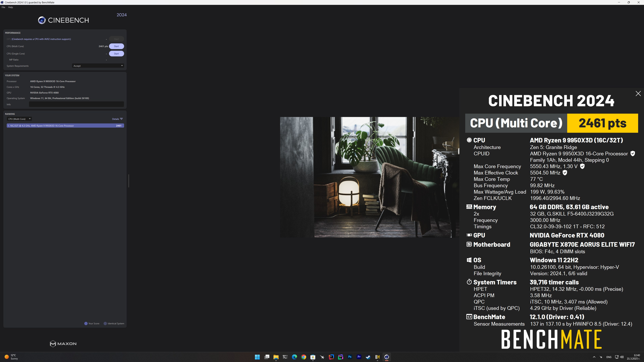
Task: Click the CPUID verified shield icon
Action: point(632,154)
